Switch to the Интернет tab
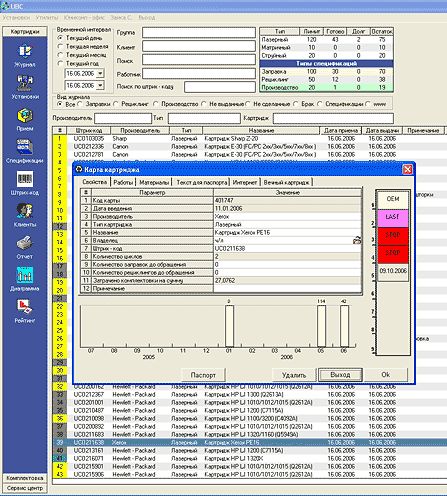The image size is (447, 496). click(x=245, y=182)
